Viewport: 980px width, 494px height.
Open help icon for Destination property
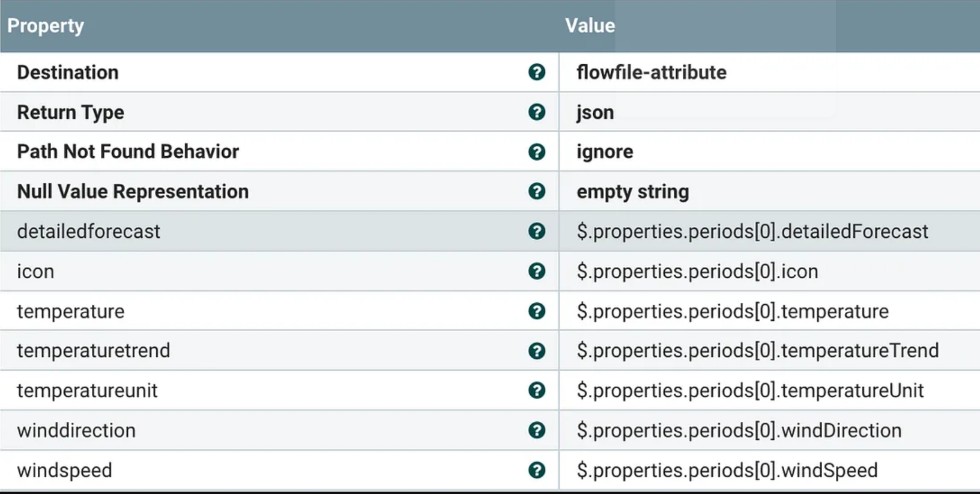pos(537,72)
